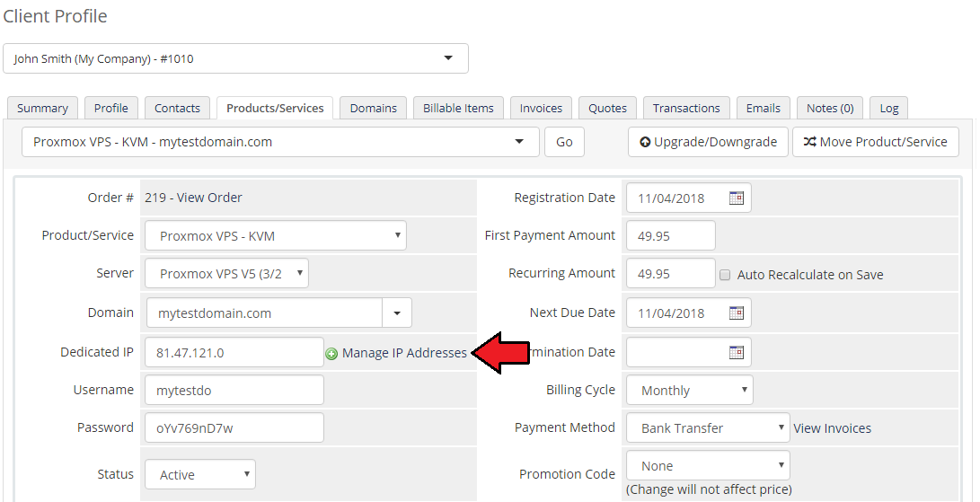
Task: Open Quotes tab
Action: click(607, 108)
